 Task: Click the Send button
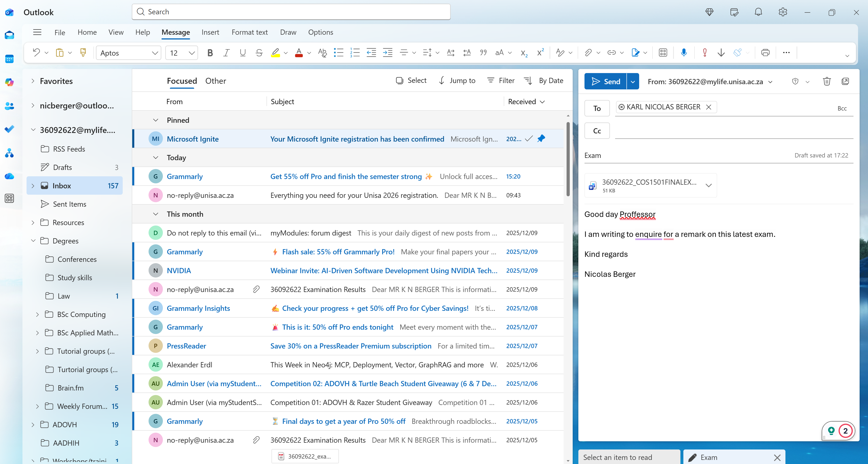606,81
